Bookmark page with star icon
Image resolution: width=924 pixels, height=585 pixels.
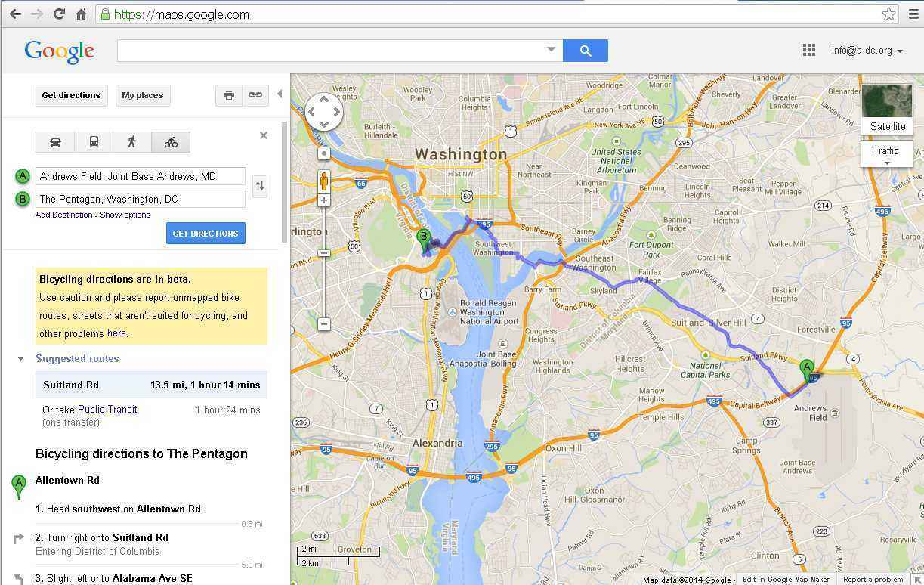pyautogui.click(x=889, y=14)
